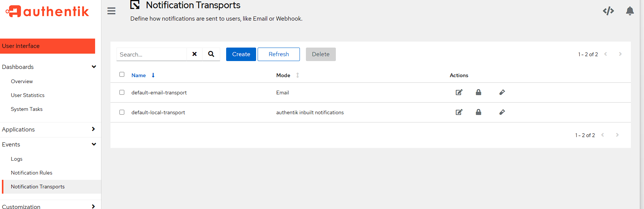The height and width of the screenshot is (209, 644).
Task: Select the default-local-transport row checkbox
Action: (122, 112)
